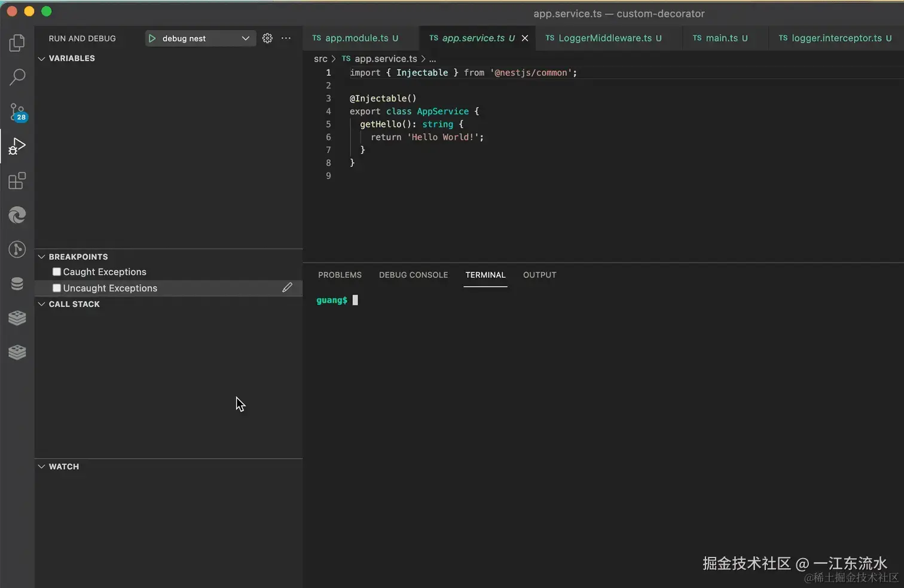Open the Debug Console panel tab
Viewport: 904px width, 588px height.
pyautogui.click(x=413, y=275)
